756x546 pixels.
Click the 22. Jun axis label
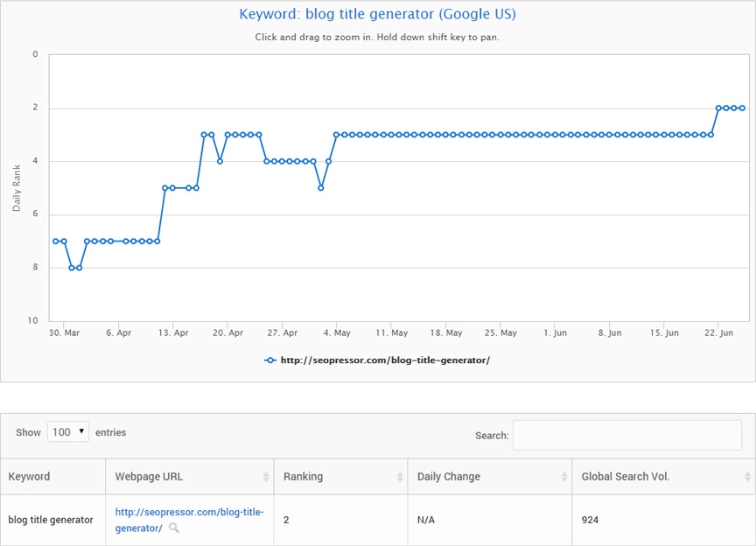[718, 332]
